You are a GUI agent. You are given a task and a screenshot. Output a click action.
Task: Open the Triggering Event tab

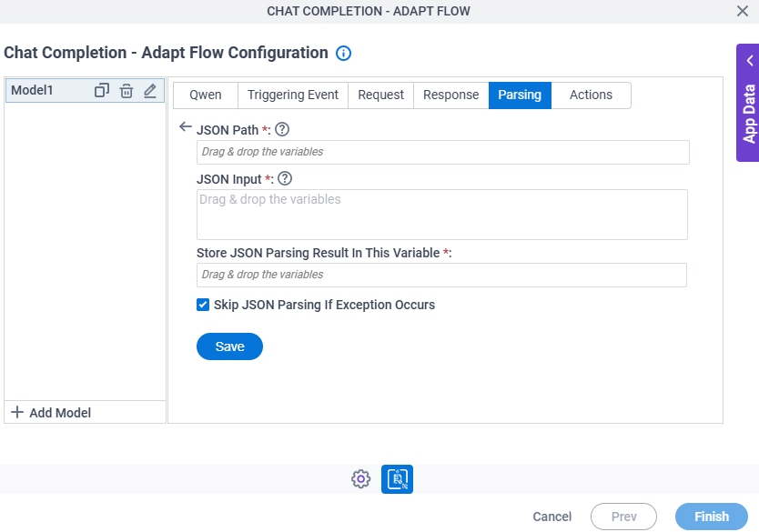click(293, 95)
